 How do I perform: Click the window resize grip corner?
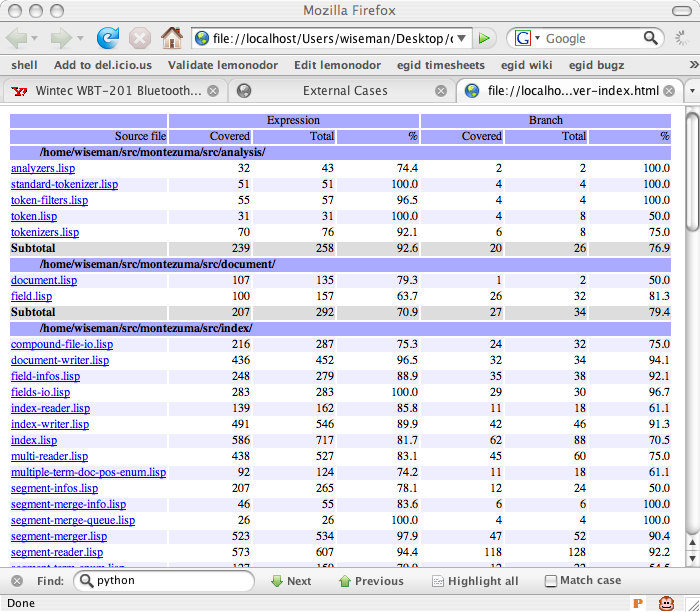tap(693, 604)
